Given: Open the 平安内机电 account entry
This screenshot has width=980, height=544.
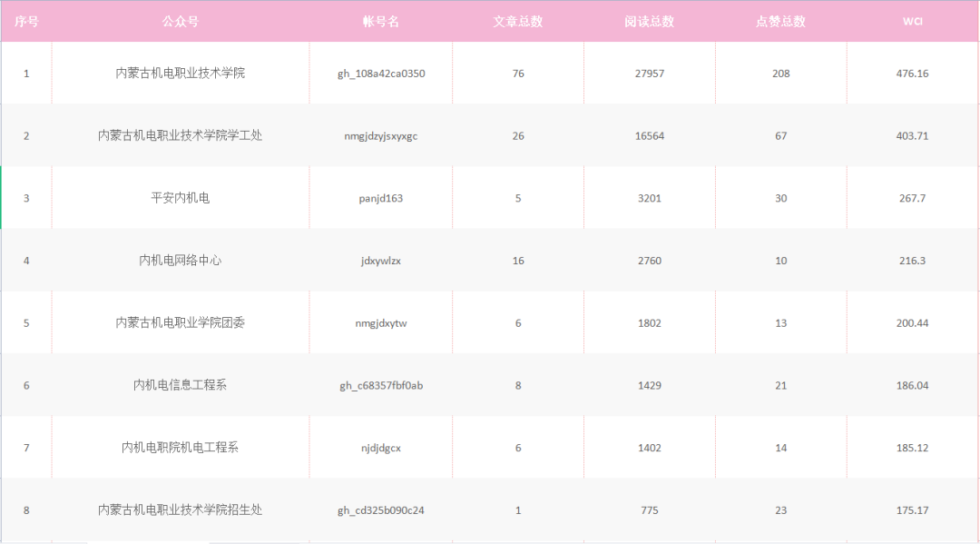Looking at the screenshot, I should click(180, 198).
